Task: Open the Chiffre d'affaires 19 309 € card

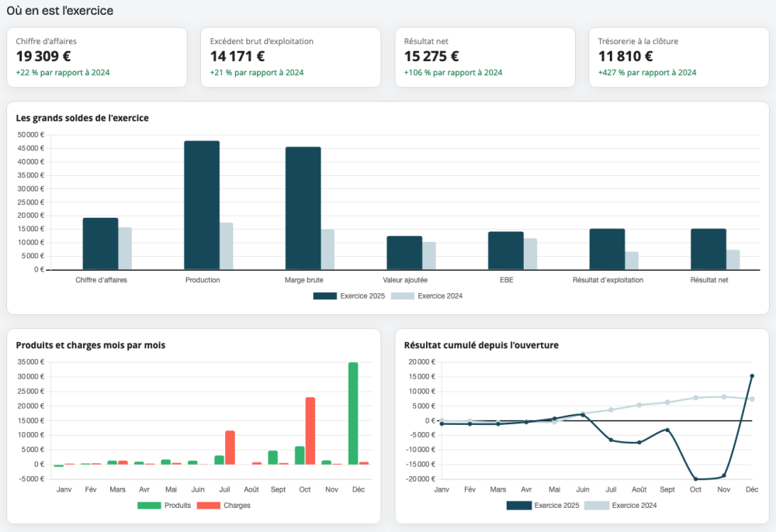Action: coord(97,57)
